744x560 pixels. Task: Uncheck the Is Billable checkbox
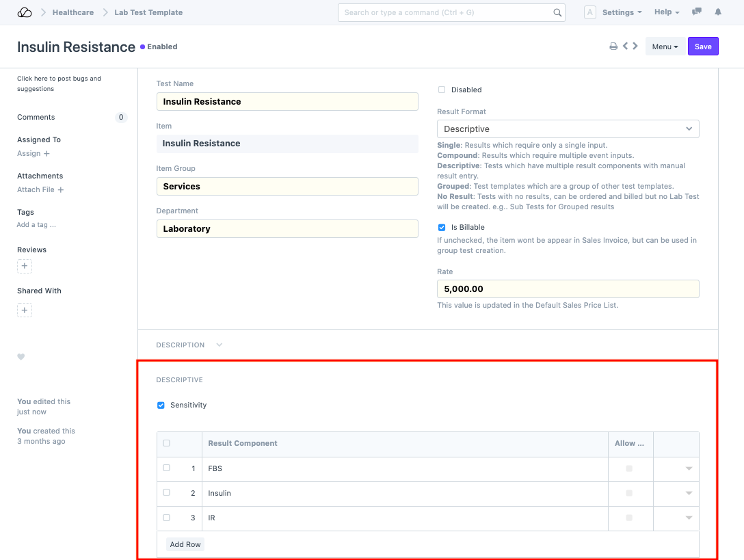pyautogui.click(x=442, y=227)
